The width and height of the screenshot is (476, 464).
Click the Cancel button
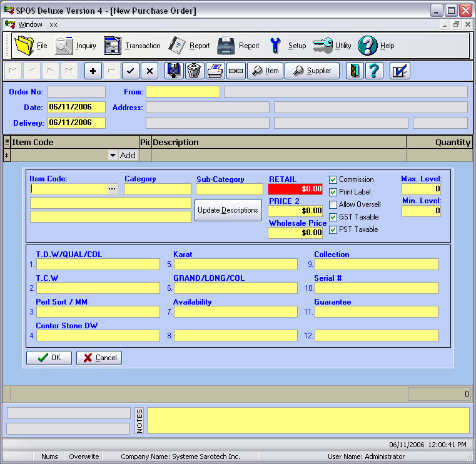pyautogui.click(x=99, y=358)
